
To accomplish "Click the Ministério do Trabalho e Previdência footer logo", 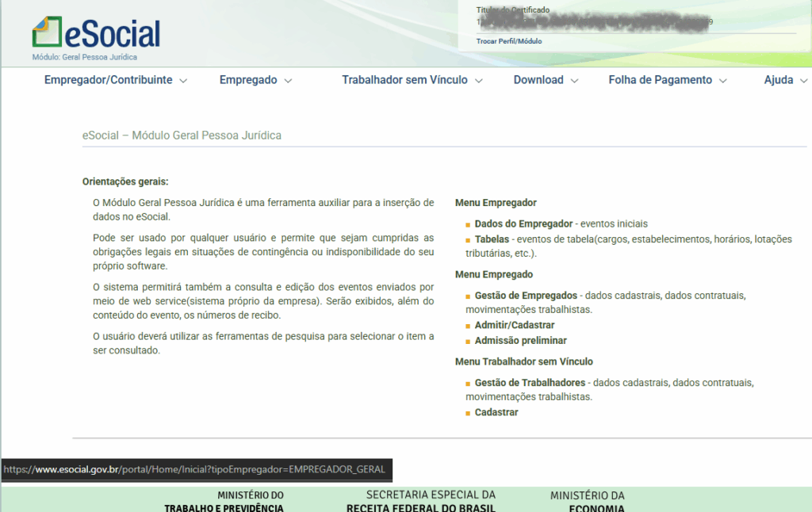I will pyautogui.click(x=224, y=501).
